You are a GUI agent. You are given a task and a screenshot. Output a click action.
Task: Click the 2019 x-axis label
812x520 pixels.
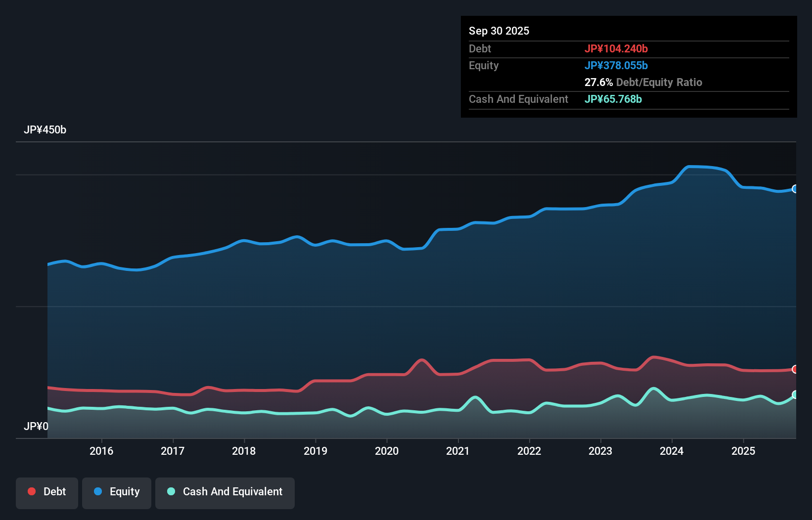(316, 451)
